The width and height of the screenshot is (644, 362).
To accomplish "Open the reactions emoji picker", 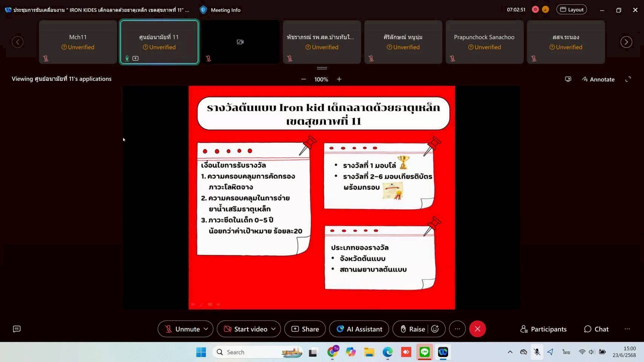I will 435,329.
